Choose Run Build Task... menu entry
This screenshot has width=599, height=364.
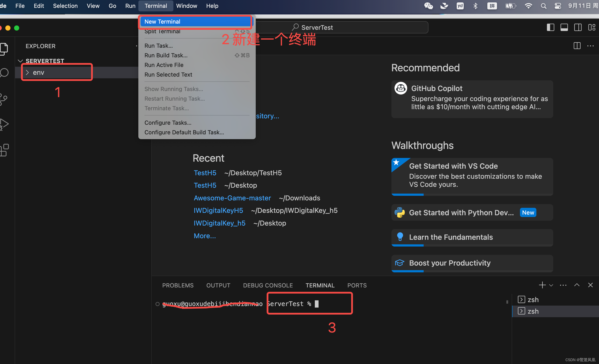(x=197, y=55)
